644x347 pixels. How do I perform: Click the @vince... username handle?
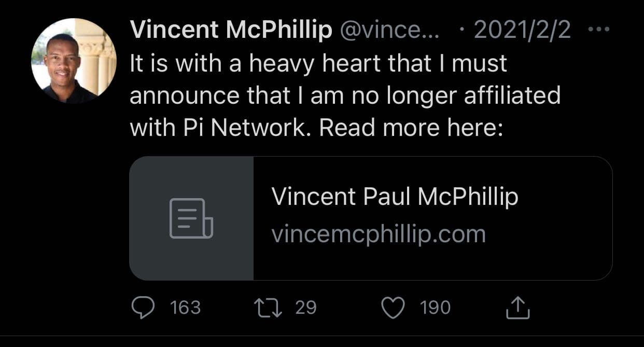[x=389, y=31]
